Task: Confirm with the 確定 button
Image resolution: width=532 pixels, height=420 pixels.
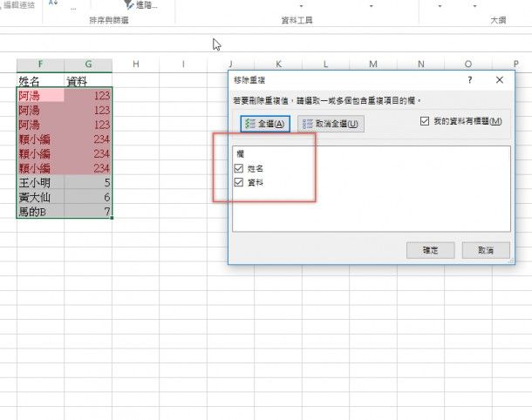Action: point(431,250)
